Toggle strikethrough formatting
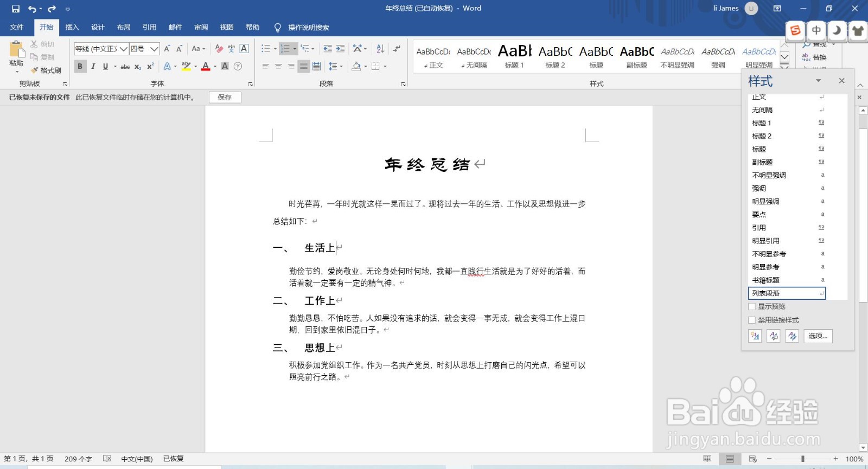868x469 pixels. point(125,66)
